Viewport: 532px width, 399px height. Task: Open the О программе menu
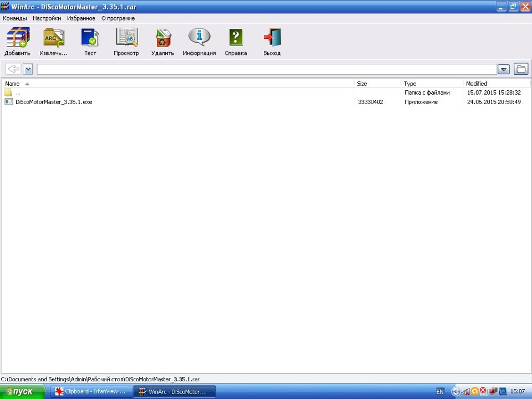point(118,18)
